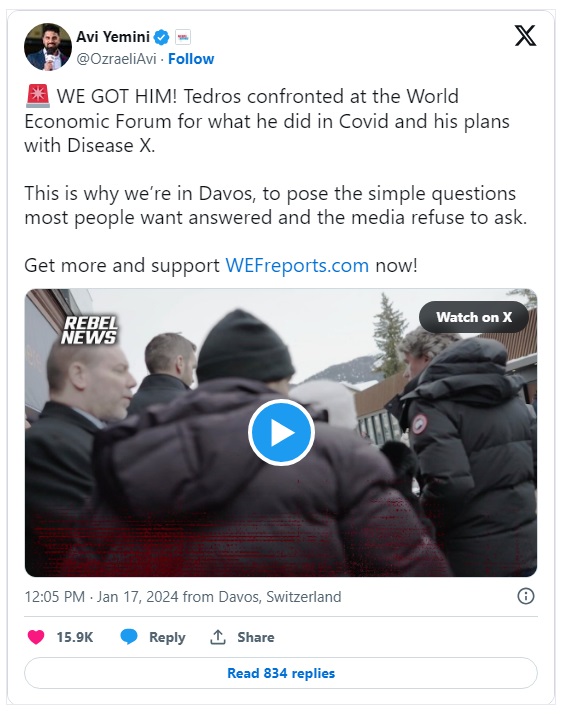Open Avi Yemini's profile avatar

point(48,47)
